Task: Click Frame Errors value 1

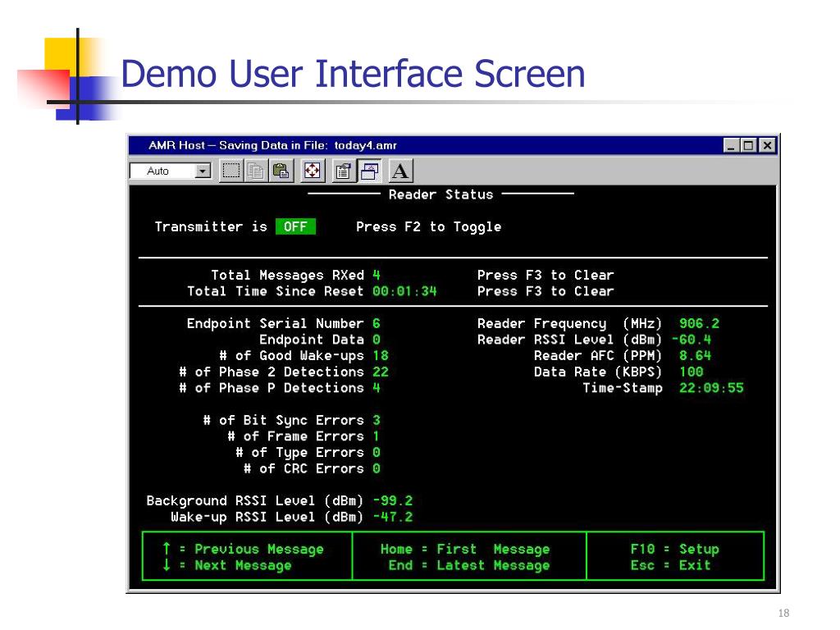Action: [377, 436]
